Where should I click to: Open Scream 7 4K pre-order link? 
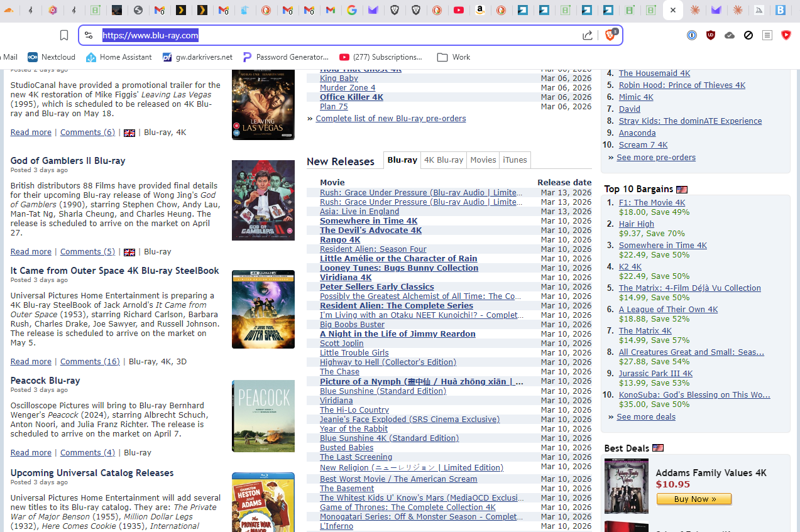coord(643,145)
